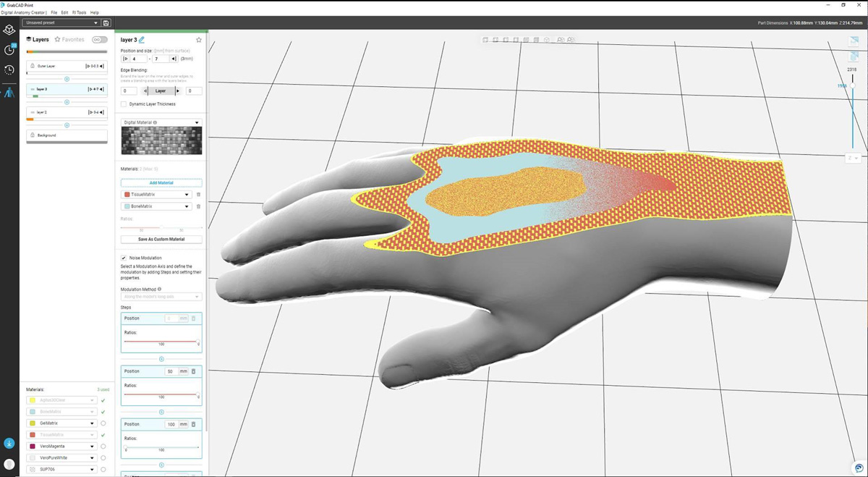This screenshot has height=477, width=868.
Task: Expand the Digital Material dropdown
Action: click(161, 122)
